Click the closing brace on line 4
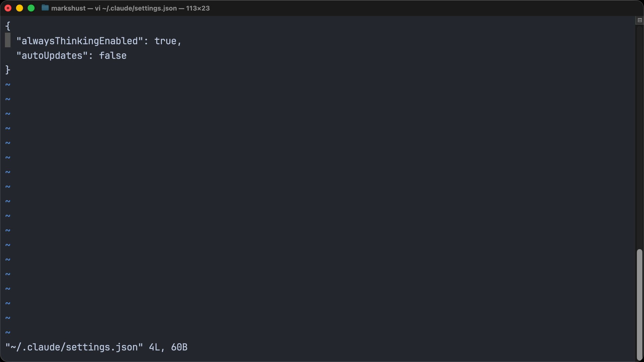The image size is (644, 362). pos(8,70)
